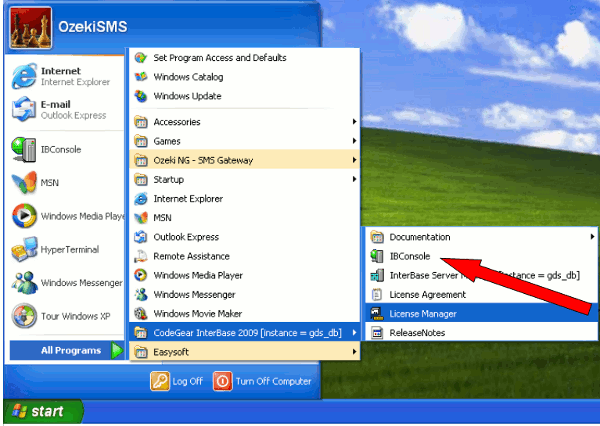Open InterBase Server Manager icon

(377, 275)
